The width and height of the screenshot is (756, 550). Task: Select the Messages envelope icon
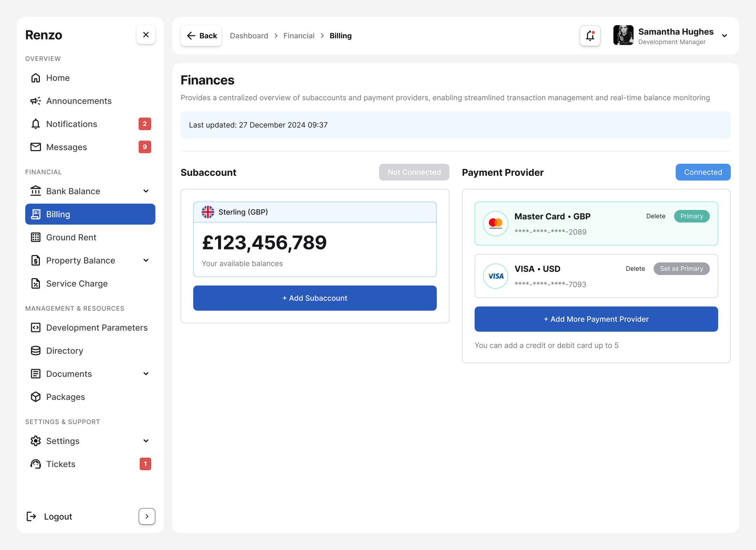(36, 147)
